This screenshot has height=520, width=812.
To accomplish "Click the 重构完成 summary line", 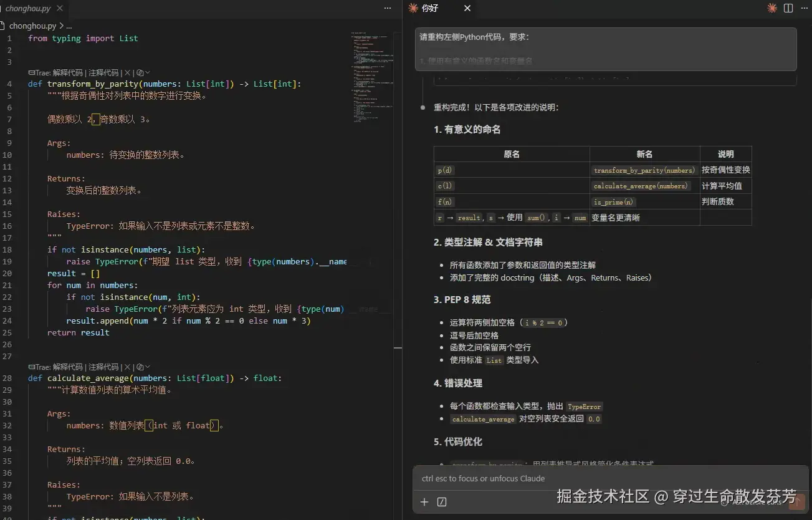I will point(497,107).
